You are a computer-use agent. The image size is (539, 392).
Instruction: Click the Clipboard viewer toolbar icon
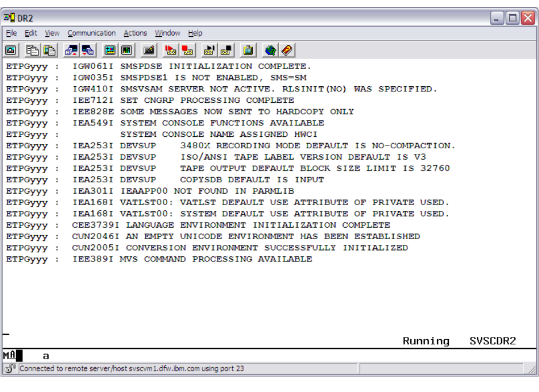(248, 51)
